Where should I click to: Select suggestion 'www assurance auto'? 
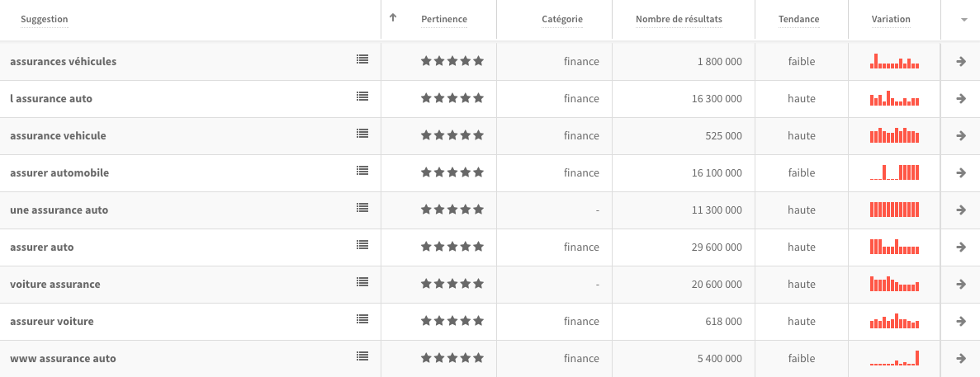63,358
